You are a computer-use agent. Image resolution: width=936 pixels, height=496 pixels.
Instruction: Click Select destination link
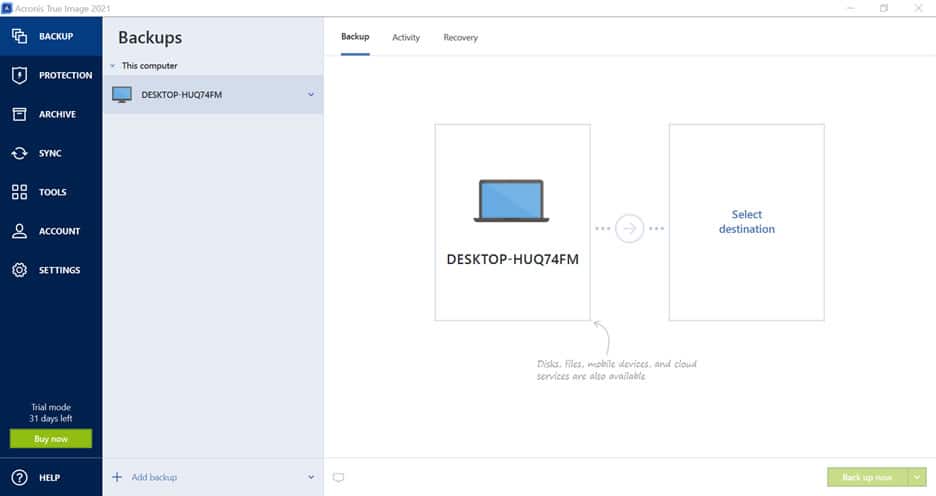click(747, 221)
